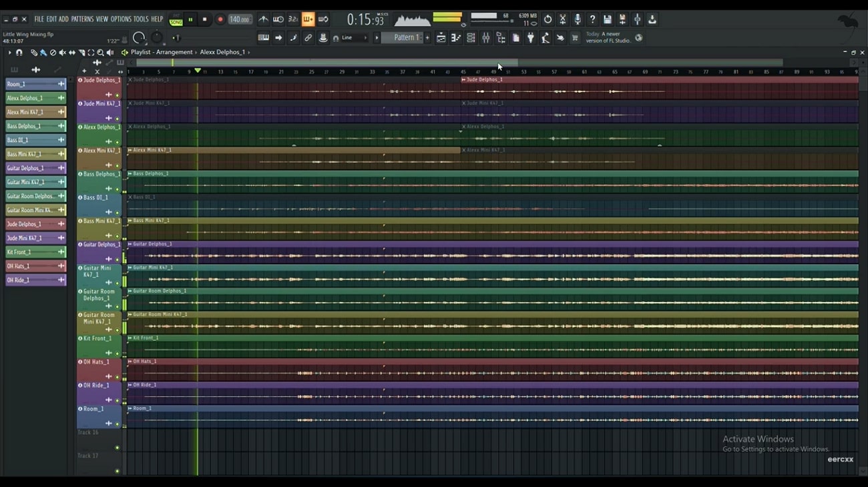Image resolution: width=868 pixels, height=487 pixels.
Task: Open the plugin picker plug icon
Action: pyautogui.click(x=531, y=38)
